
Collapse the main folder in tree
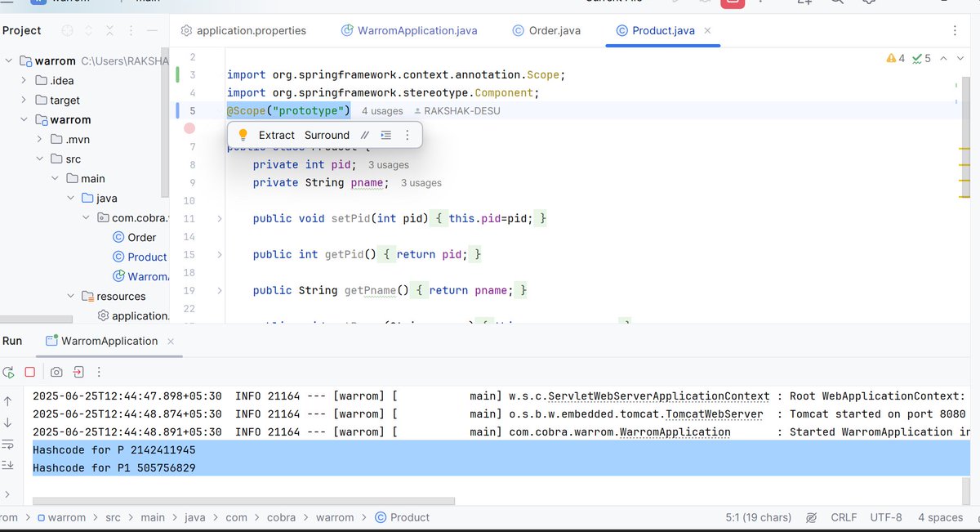pos(54,178)
